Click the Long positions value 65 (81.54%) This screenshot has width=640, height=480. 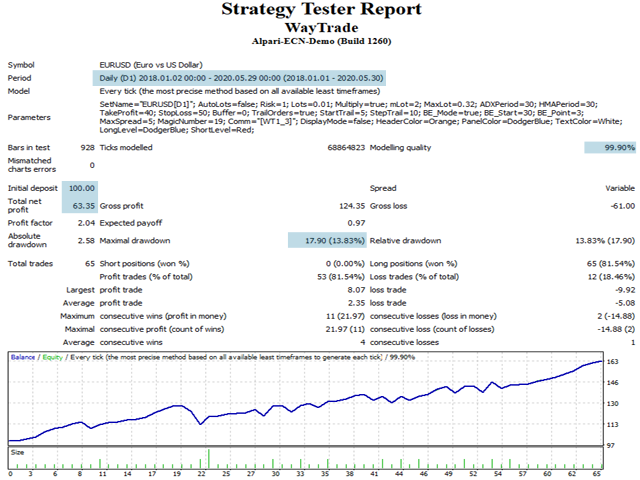pyautogui.click(x=611, y=264)
